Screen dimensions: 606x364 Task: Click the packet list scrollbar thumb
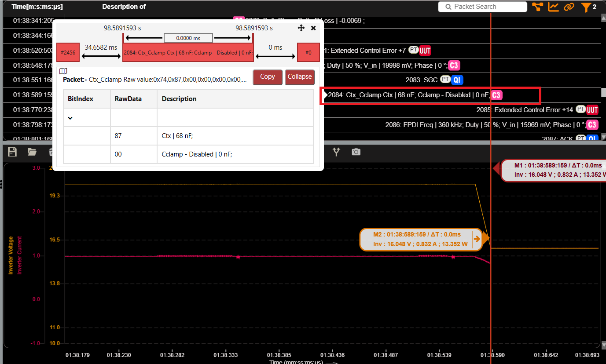tap(603, 93)
